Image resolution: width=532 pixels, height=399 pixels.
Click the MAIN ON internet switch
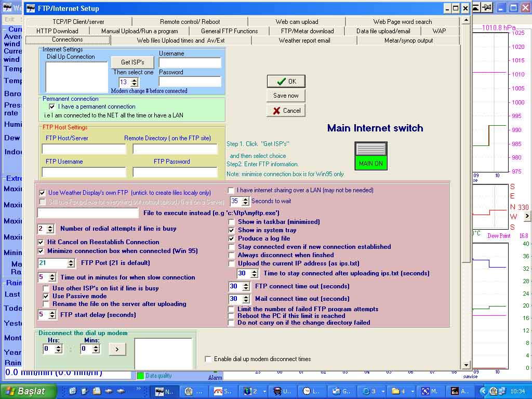371,156
